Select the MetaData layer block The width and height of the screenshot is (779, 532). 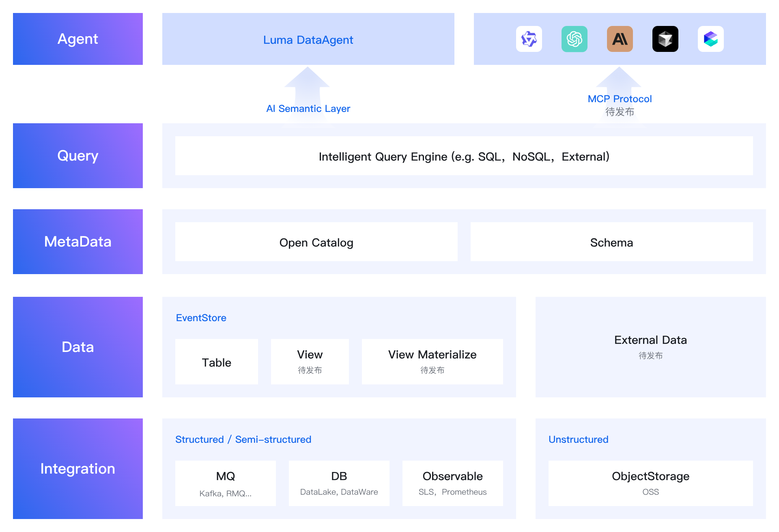coord(78,242)
